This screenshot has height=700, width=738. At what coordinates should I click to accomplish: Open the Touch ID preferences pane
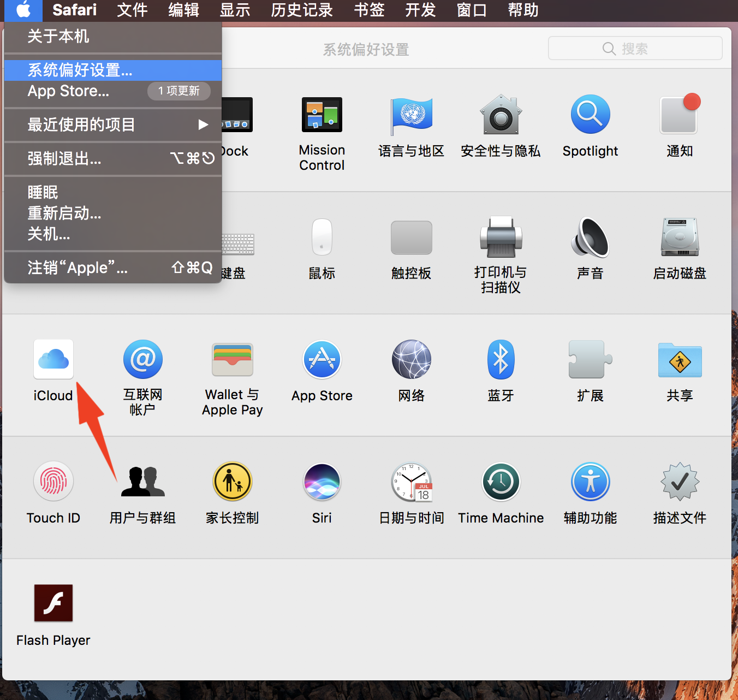click(x=53, y=482)
